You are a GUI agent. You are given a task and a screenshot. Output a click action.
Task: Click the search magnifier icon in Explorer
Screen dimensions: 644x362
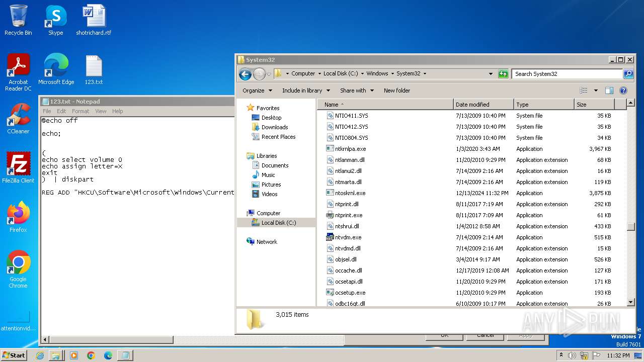point(628,73)
